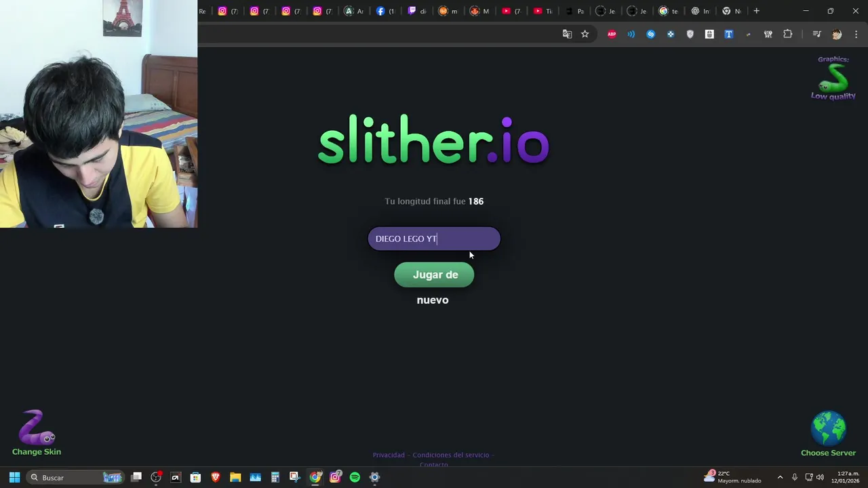Open the Shazam extension icon

pyautogui.click(x=651, y=34)
